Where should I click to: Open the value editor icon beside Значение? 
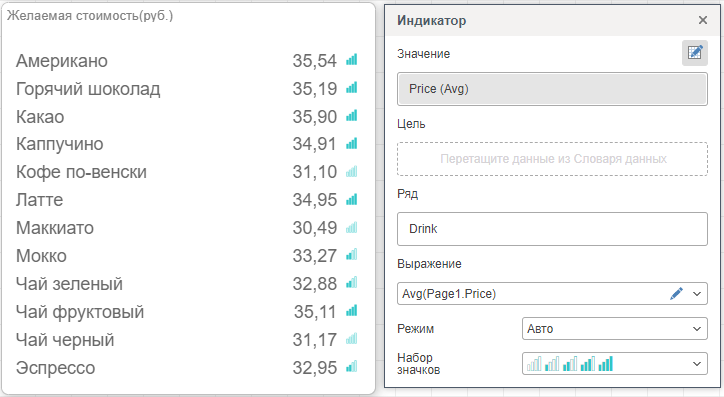(x=694, y=53)
